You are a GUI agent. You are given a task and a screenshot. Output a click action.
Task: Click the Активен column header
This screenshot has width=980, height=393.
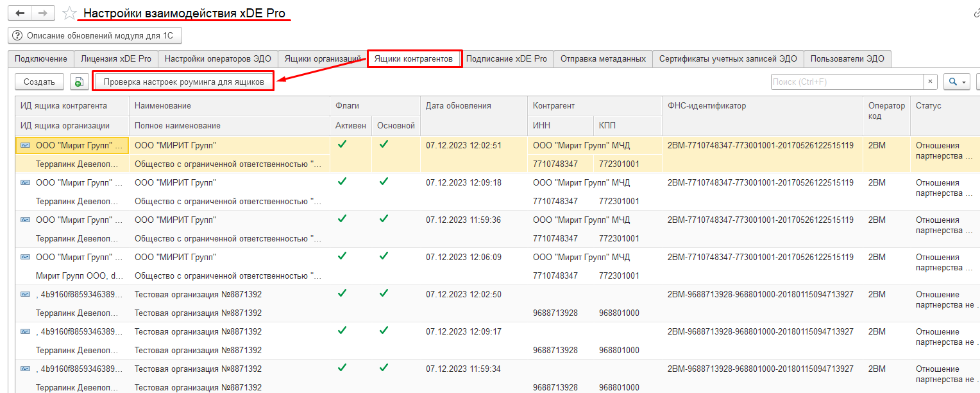(351, 125)
